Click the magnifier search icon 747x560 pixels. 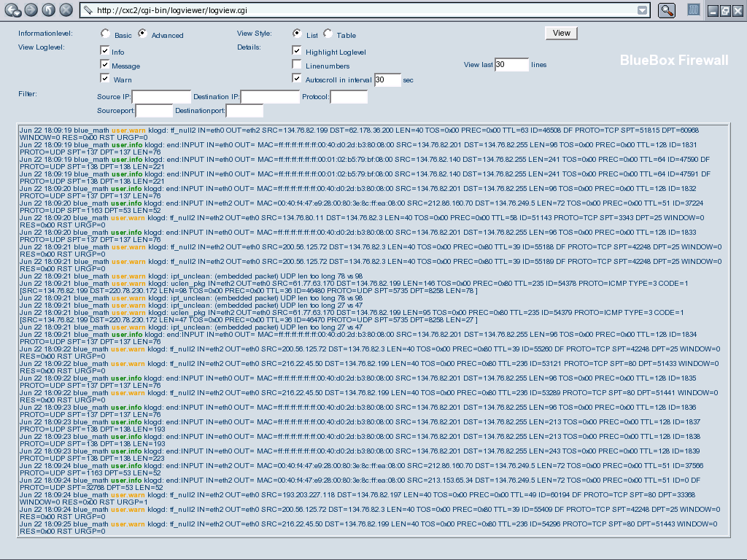pyautogui.click(x=667, y=10)
